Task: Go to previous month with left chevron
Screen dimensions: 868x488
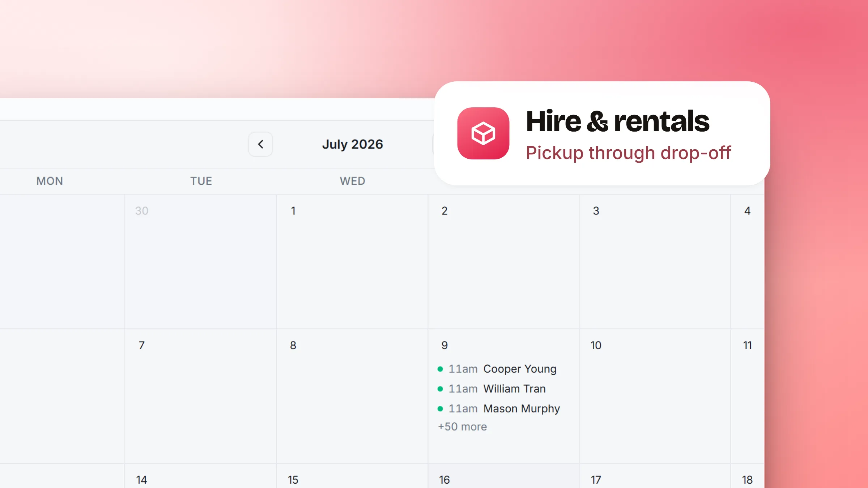Action: [x=260, y=144]
